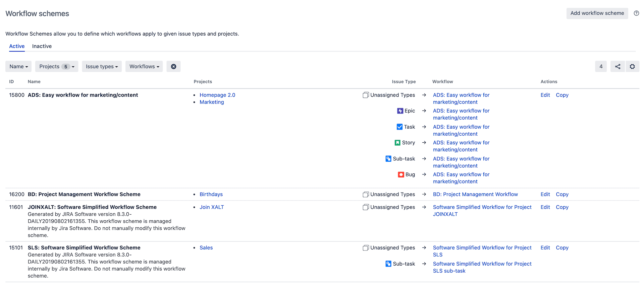This screenshot has width=644, height=290.
Task: Click the Projects column header
Action: click(203, 82)
